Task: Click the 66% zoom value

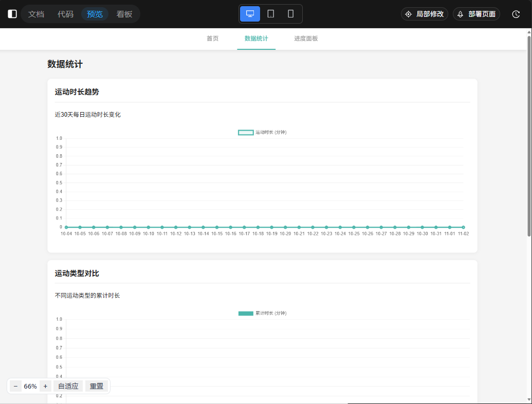Action: click(x=30, y=386)
